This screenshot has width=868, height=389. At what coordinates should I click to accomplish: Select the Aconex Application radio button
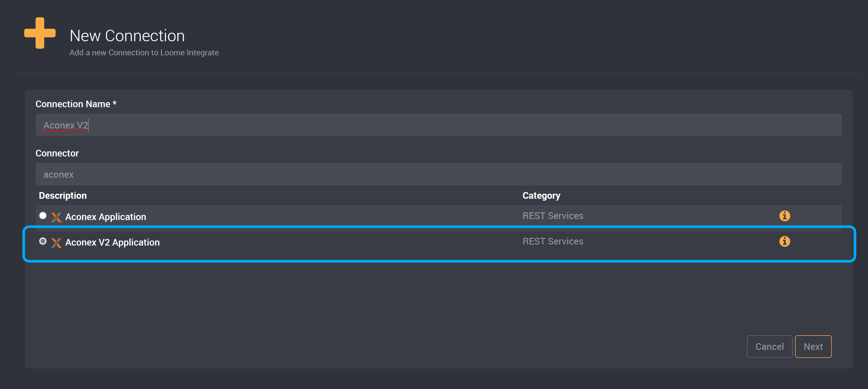click(43, 216)
